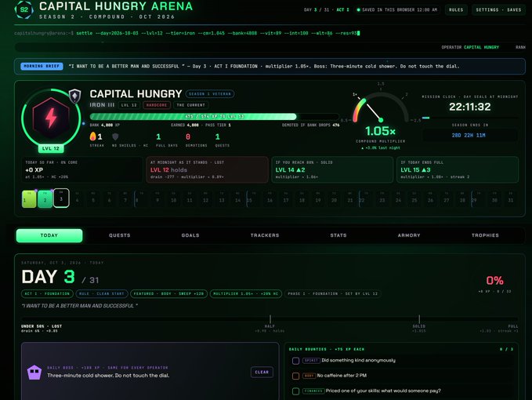532x400 pixels.
Task: Click the green LVL 12 badge below avatar
Action: 51,149
